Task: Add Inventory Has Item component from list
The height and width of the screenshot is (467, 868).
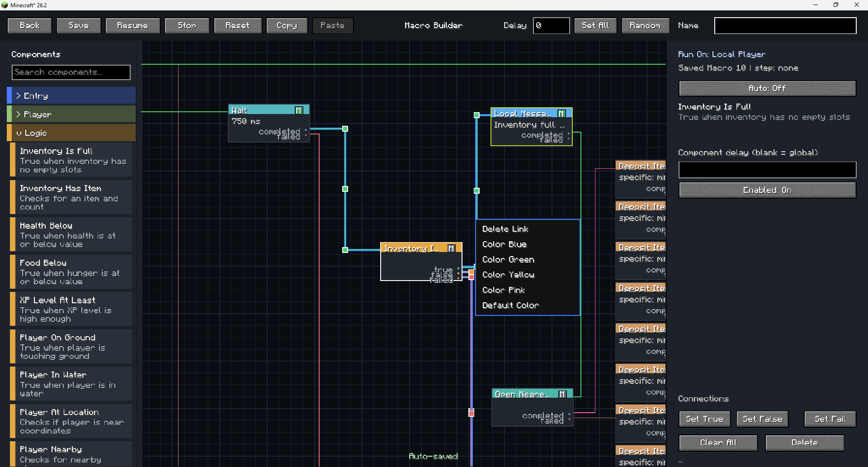Action: [71, 197]
